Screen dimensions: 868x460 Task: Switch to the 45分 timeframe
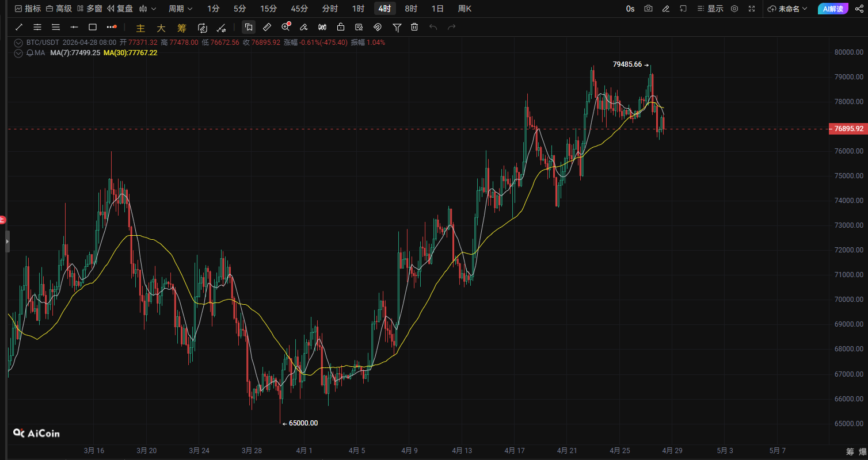tap(299, 9)
